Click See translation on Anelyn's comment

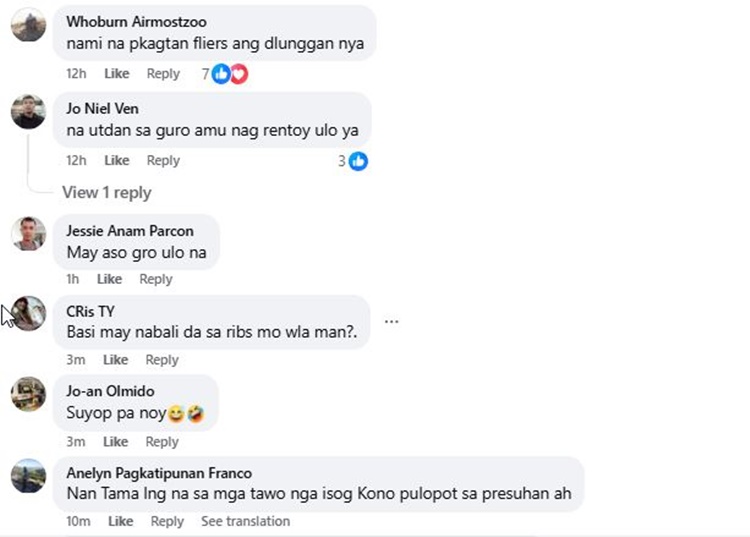[x=245, y=522]
